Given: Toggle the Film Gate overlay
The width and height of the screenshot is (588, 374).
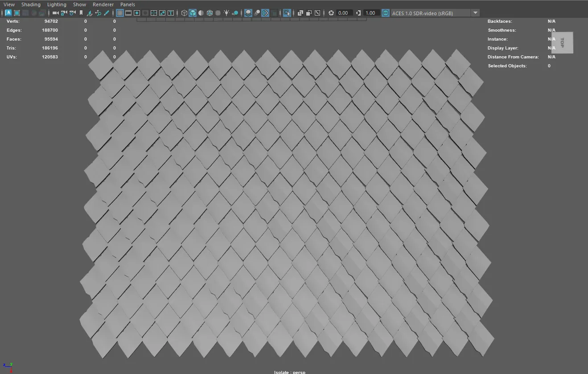Looking at the screenshot, I should click(x=128, y=13).
